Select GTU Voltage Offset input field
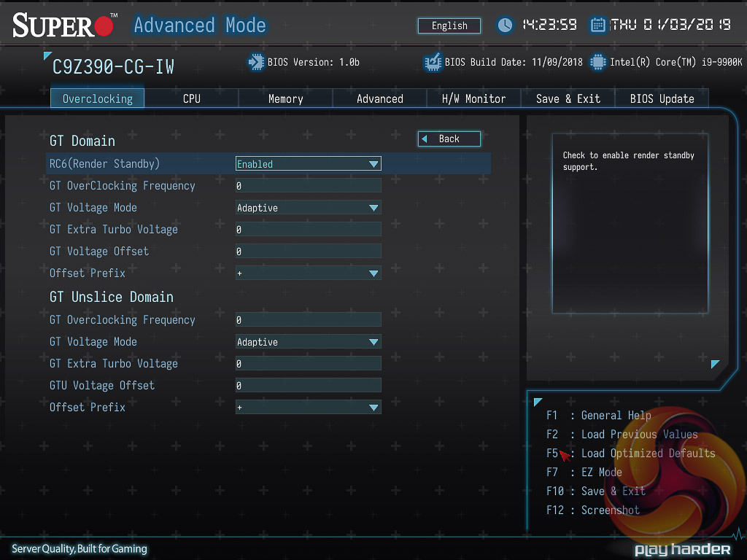 (309, 386)
